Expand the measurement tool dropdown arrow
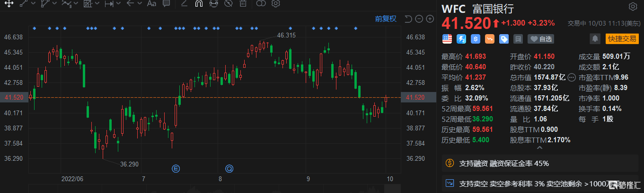This screenshot has width=644, height=193. coord(118,4)
